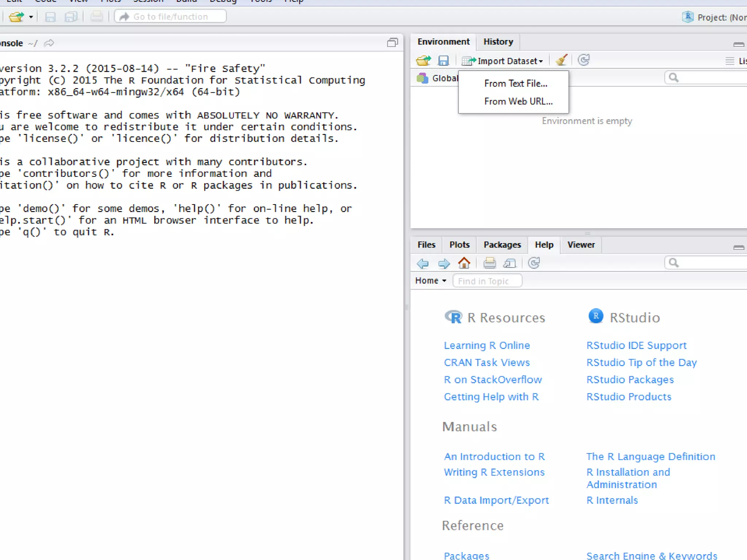Screen dimensions: 747x560
Task: Click the console restore icon in its header
Action: click(392, 43)
